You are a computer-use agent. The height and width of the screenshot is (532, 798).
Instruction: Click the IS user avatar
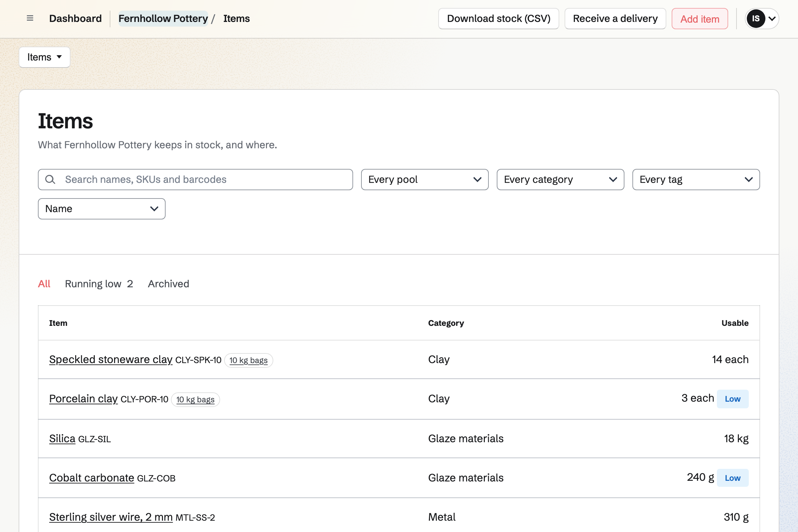755,18
